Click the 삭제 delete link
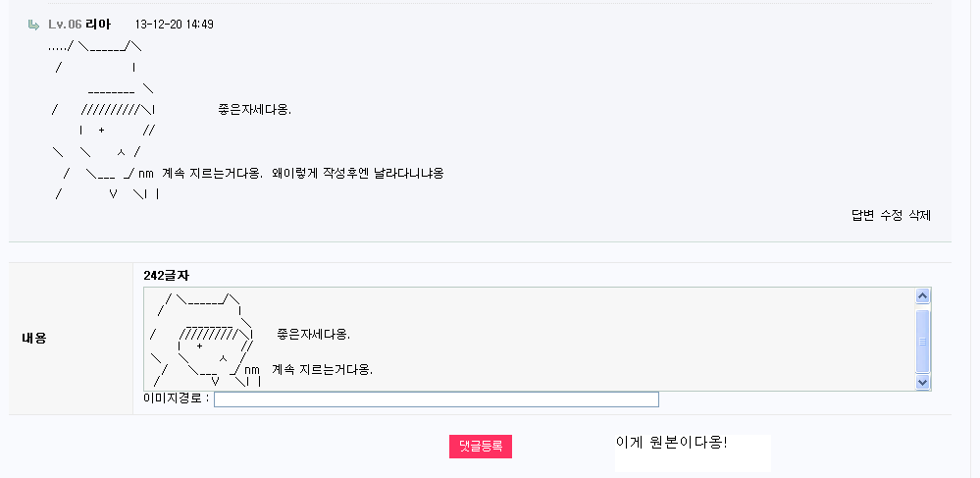Screen dimensions: 980x478 click(919, 215)
